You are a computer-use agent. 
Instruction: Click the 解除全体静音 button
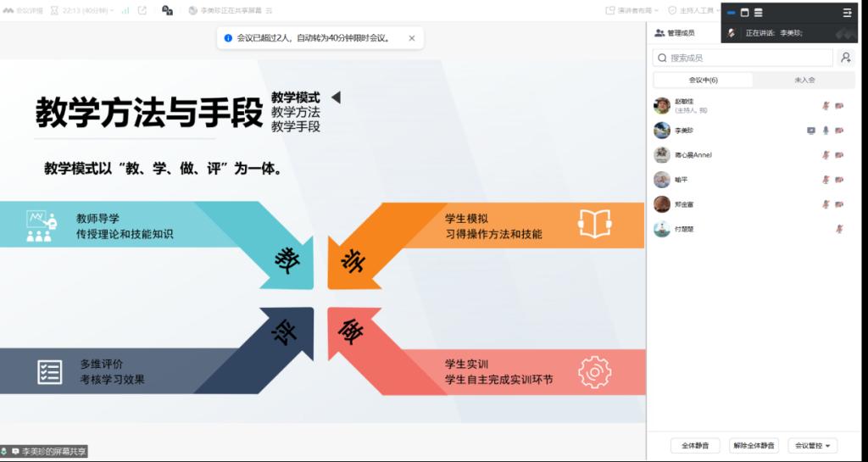[754, 445]
